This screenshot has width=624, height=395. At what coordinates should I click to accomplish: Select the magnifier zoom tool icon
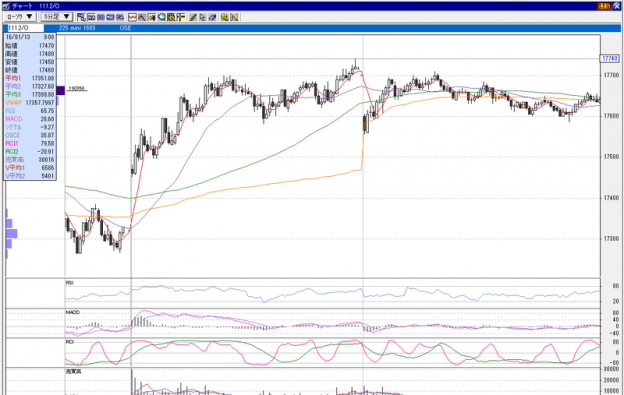pyautogui.click(x=162, y=17)
